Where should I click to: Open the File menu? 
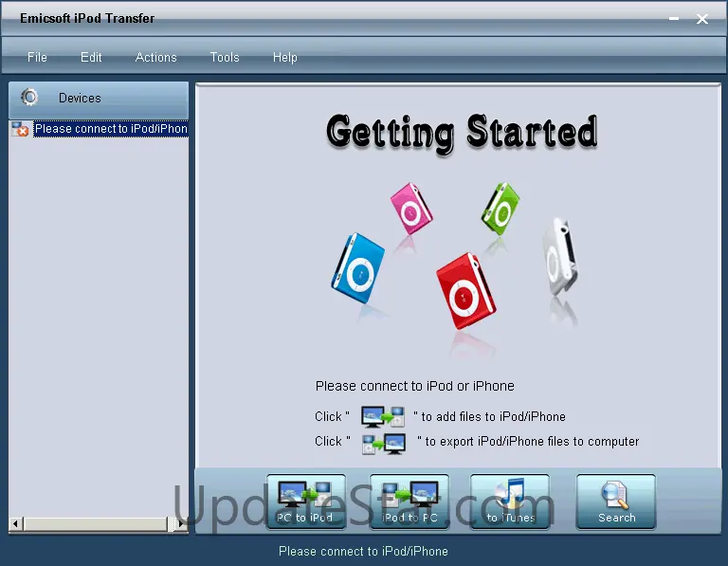coord(37,57)
